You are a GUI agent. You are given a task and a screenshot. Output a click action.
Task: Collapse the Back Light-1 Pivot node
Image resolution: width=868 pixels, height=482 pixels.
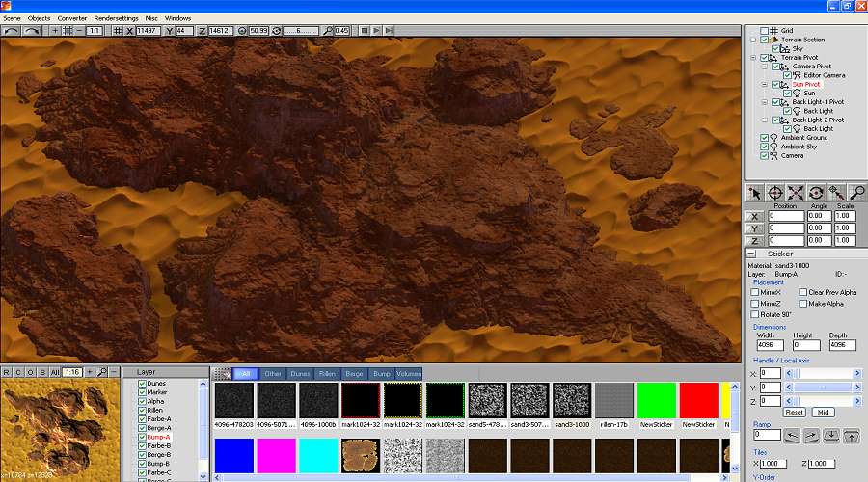tap(764, 101)
